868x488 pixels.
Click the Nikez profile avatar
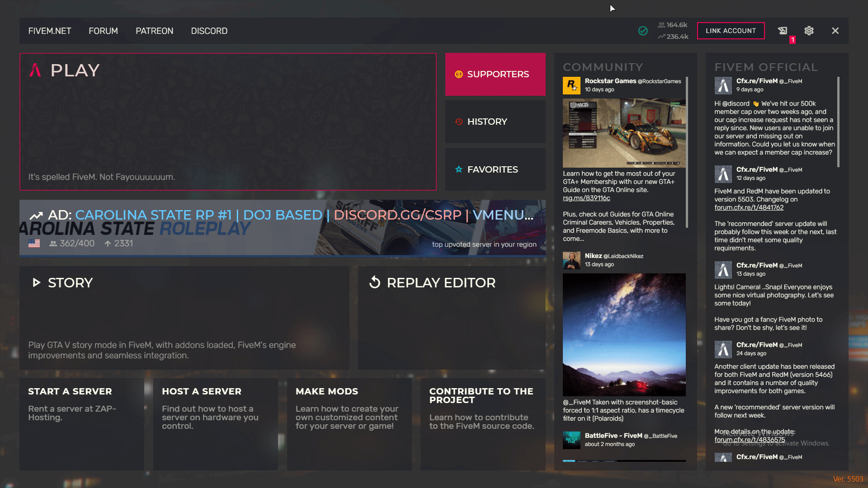tap(571, 260)
